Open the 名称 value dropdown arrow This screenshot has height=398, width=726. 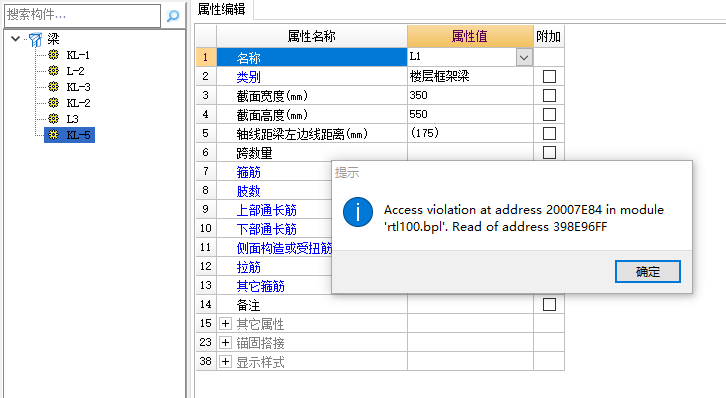tap(524, 57)
